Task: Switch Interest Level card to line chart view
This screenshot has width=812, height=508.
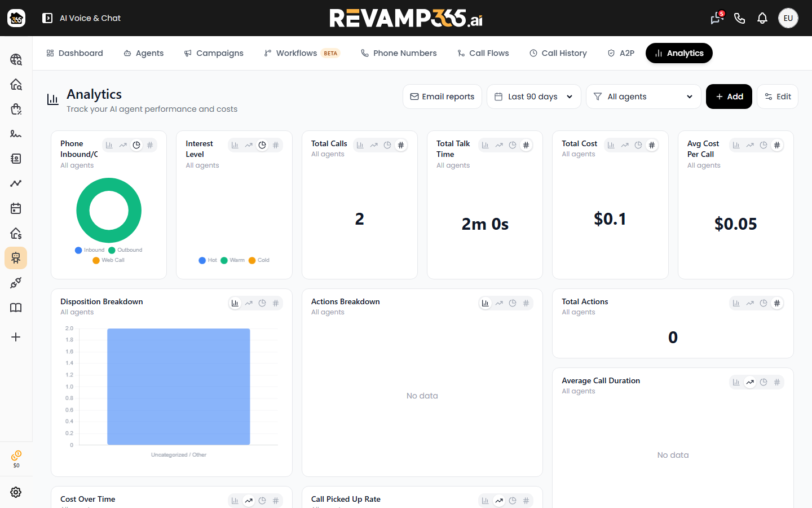Action: click(249, 145)
